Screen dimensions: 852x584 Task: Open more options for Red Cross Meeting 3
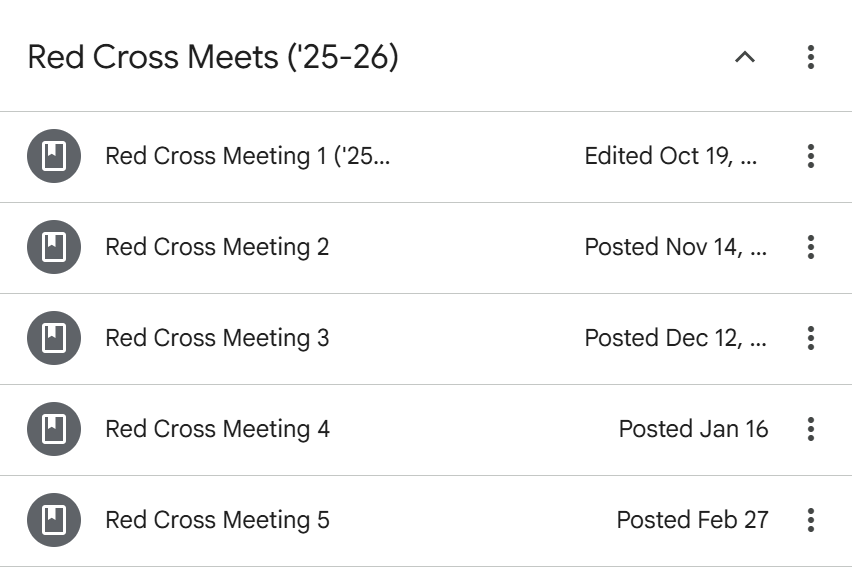tap(810, 338)
